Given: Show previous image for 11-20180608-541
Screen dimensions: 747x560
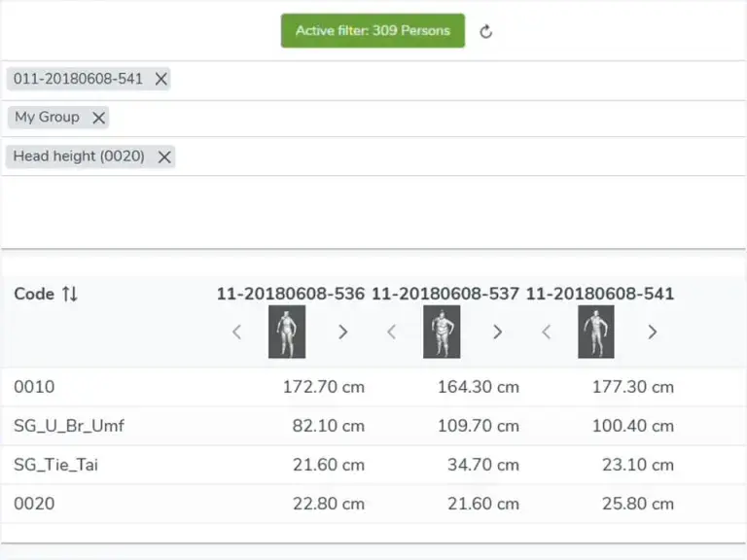Looking at the screenshot, I should point(547,332).
